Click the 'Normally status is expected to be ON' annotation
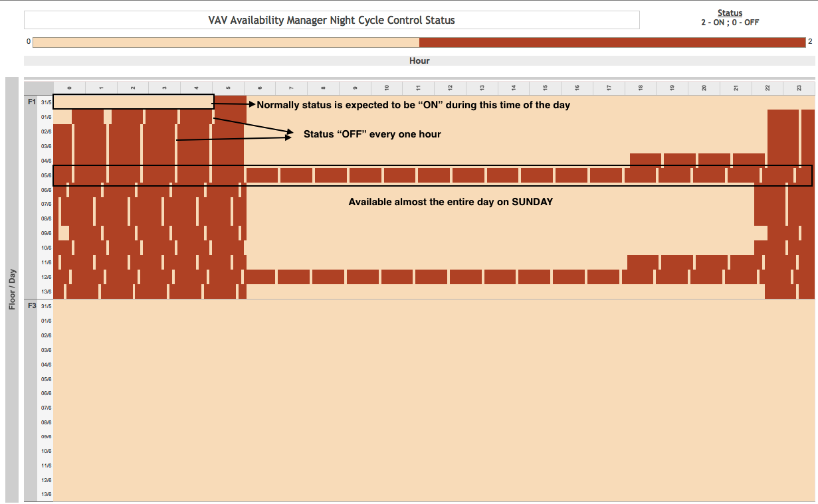 413,105
